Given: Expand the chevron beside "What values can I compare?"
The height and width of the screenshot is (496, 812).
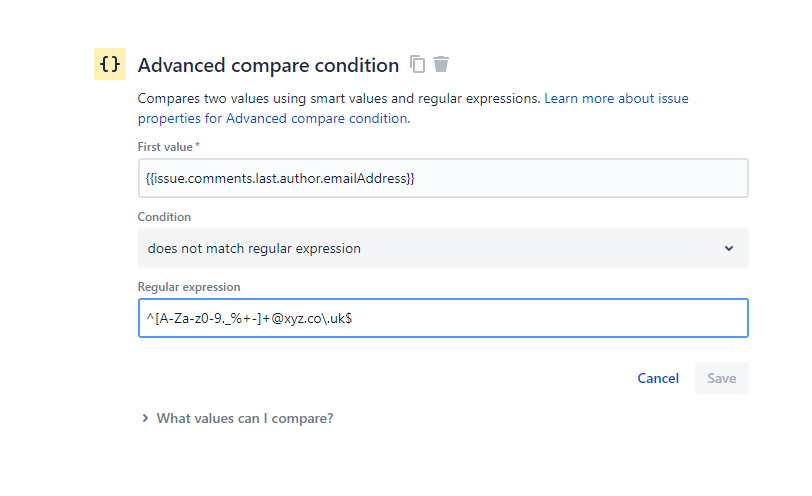Looking at the screenshot, I should pos(145,419).
